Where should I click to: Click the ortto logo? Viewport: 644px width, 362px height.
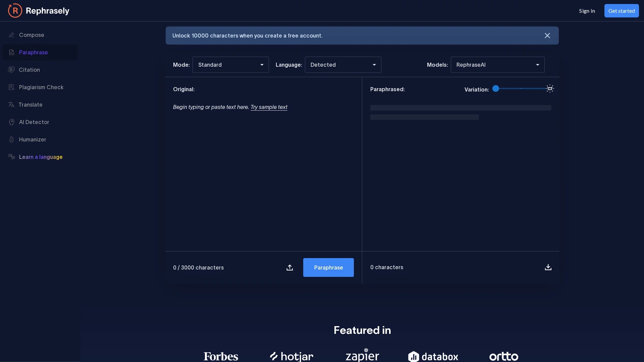[504, 356]
